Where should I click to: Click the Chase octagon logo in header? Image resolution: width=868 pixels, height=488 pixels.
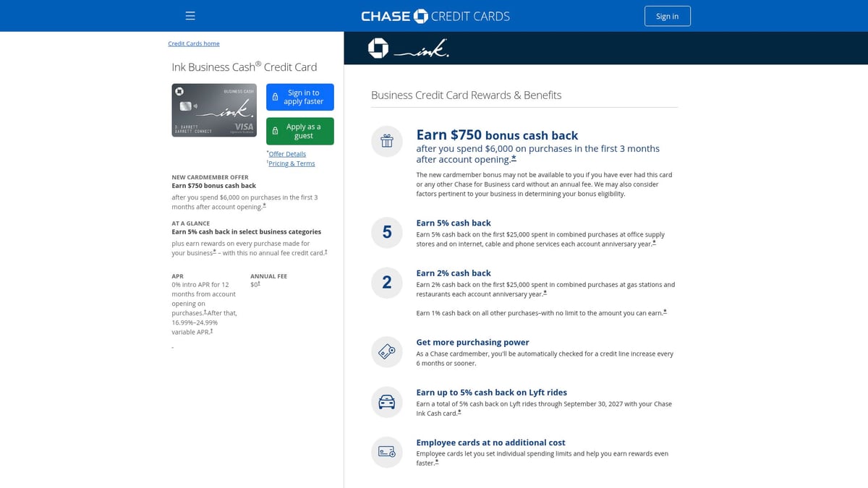point(421,16)
